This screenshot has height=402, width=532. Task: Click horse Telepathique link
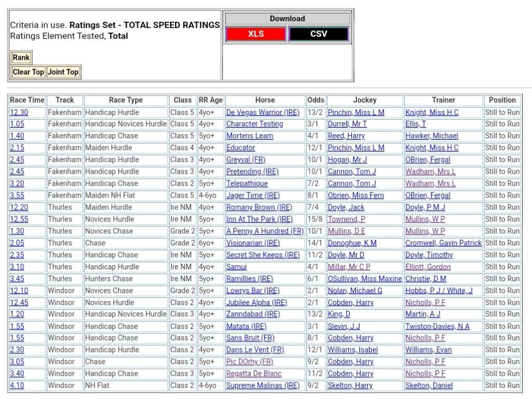(247, 184)
